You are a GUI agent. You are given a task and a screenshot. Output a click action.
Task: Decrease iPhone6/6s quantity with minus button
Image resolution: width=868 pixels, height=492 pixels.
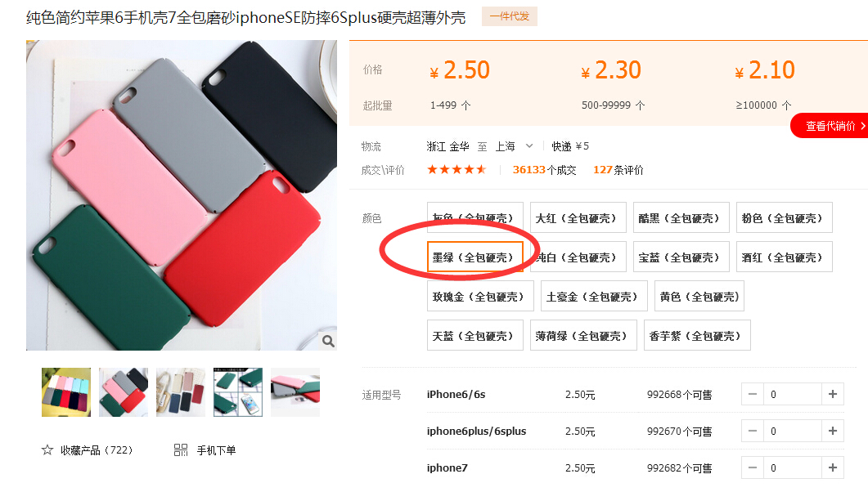[753, 394]
